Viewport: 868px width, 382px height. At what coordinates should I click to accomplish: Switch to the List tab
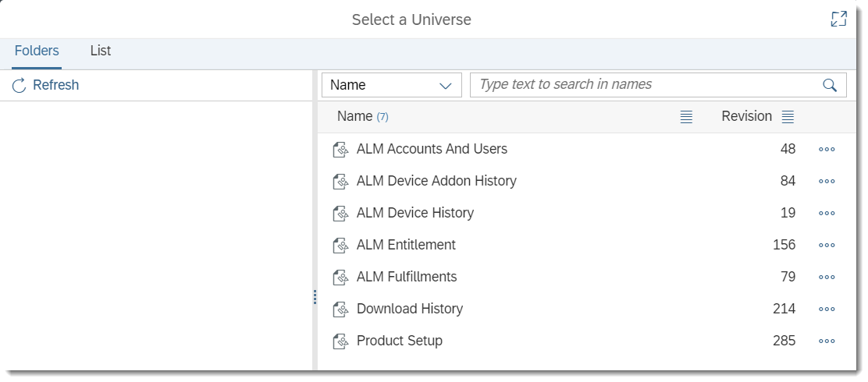coord(101,51)
